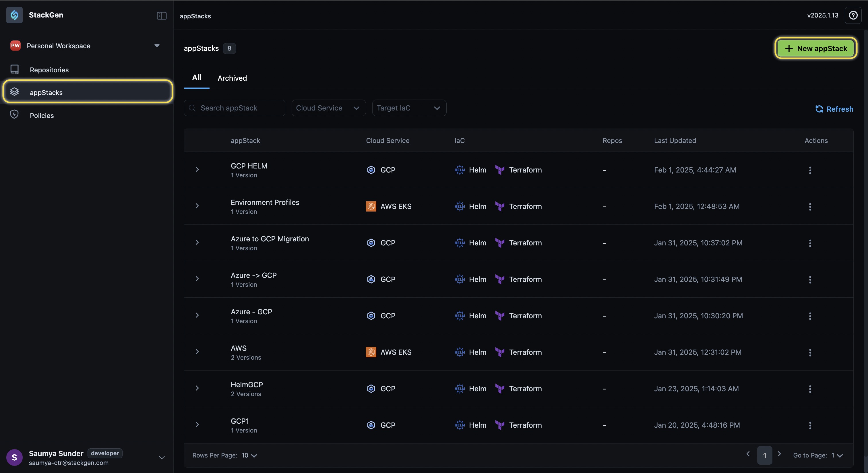This screenshot has width=868, height=473.
Task: Open the GCP HELM appStack name
Action: [x=249, y=166]
